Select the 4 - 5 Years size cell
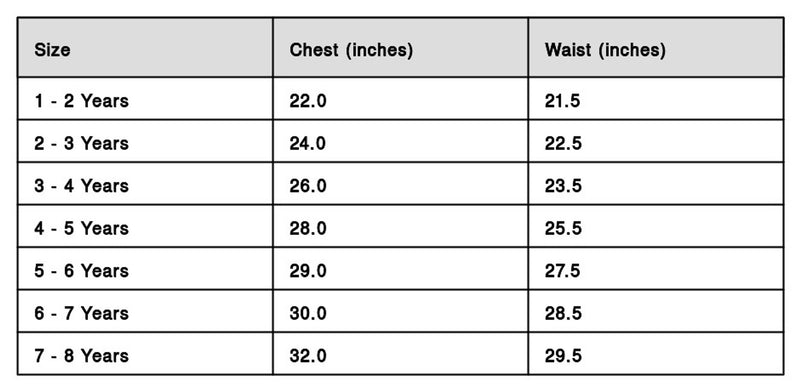800x391 pixels. 145,226
